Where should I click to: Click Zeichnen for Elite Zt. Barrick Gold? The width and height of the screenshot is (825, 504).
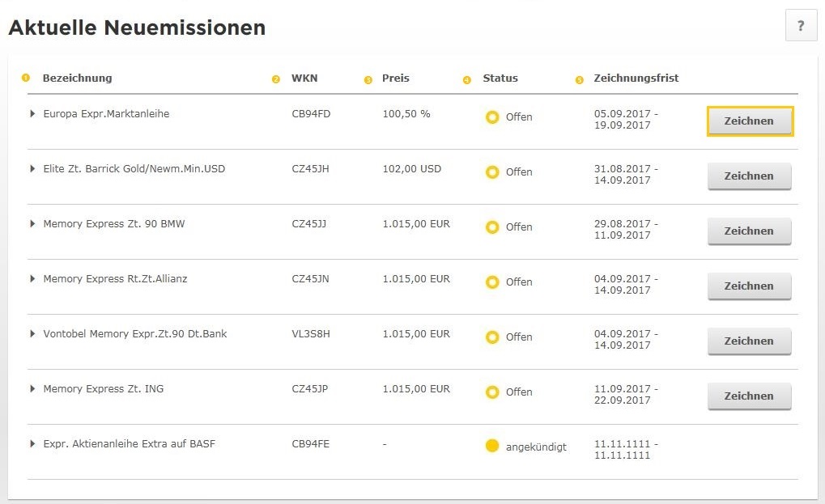tap(749, 176)
